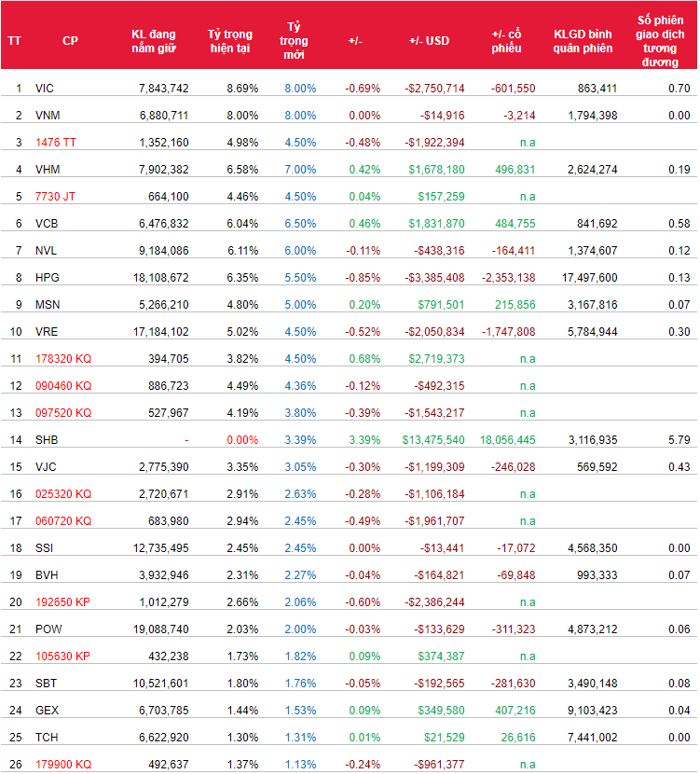
Task: Click the green $374,387 value
Action: [x=441, y=657]
